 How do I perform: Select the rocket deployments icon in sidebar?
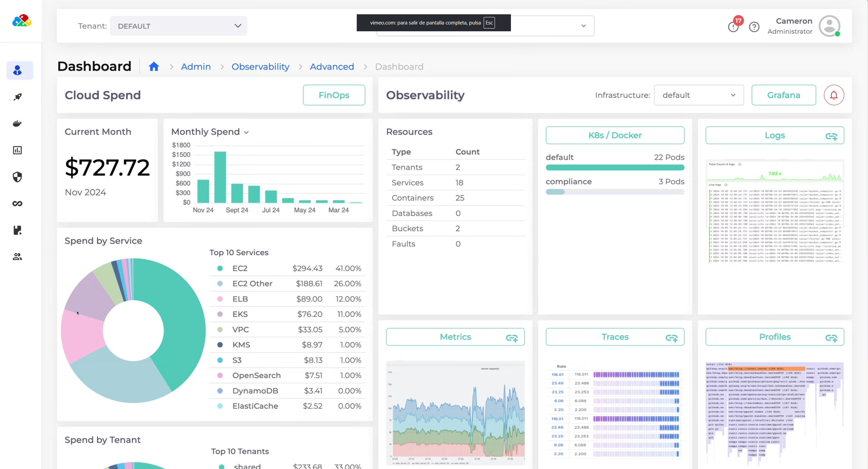point(17,97)
